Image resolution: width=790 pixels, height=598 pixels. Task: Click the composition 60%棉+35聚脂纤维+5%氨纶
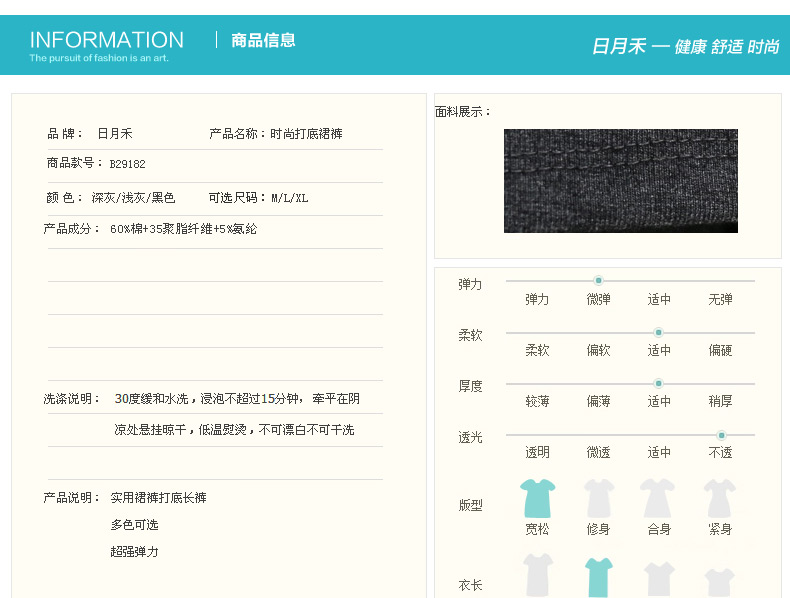click(183, 229)
